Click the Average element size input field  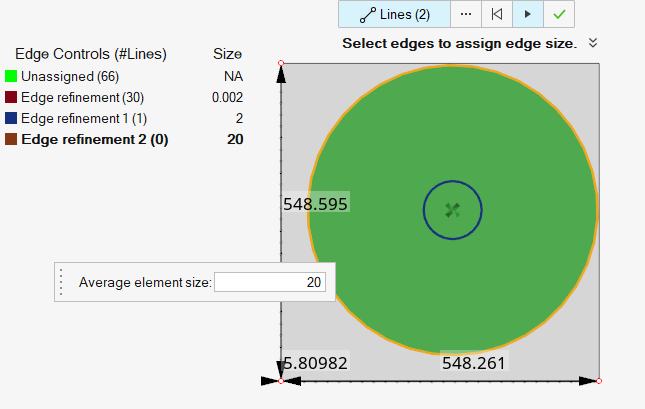coord(270,283)
